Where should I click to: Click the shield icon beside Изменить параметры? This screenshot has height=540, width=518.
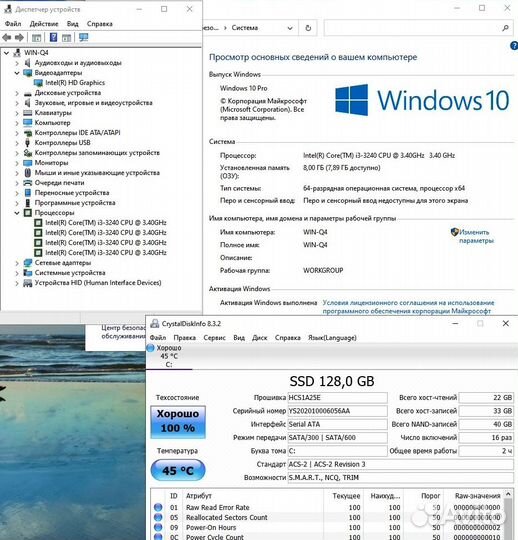(x=455, y=232)
